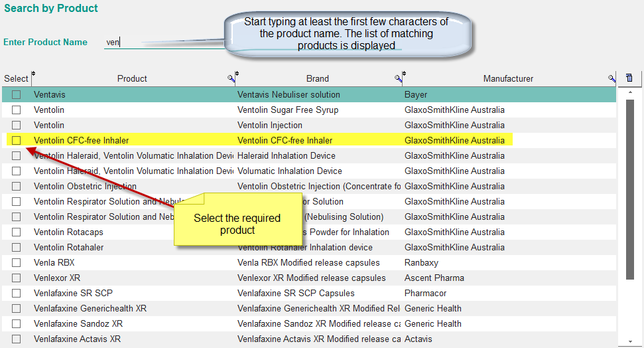Tick the Venla RBX checkbox
The height and width of the screenshot is (348, 644).
16,262
